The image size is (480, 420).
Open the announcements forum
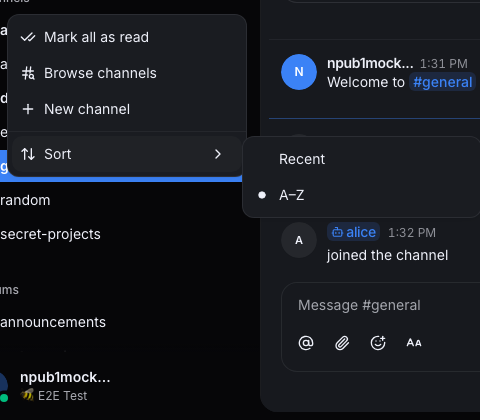point(53,323)
